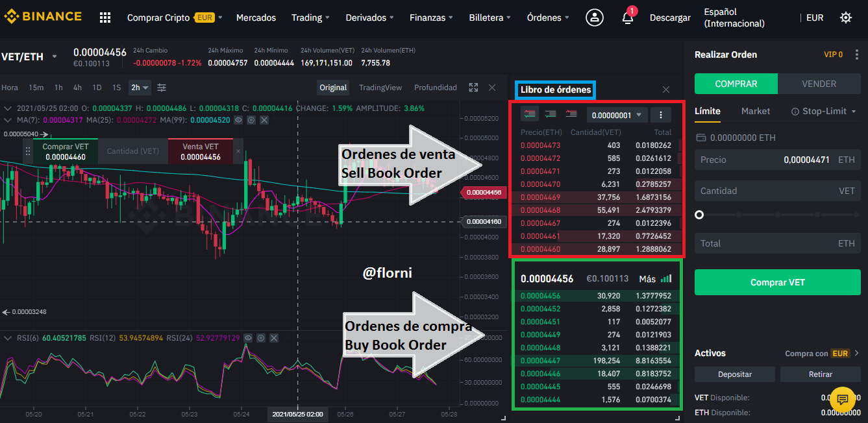
Task: Select the 1S chart interval
Action: click(x=116, y=87)
